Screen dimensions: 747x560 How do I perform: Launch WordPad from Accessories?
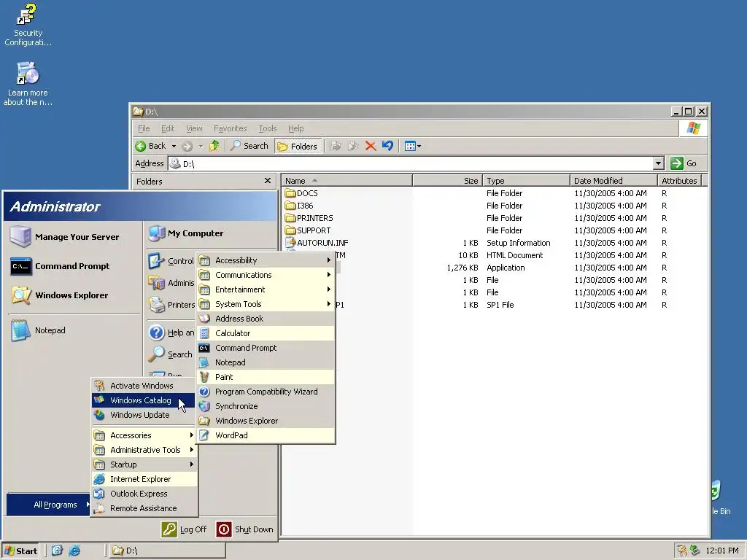(266, 435)
